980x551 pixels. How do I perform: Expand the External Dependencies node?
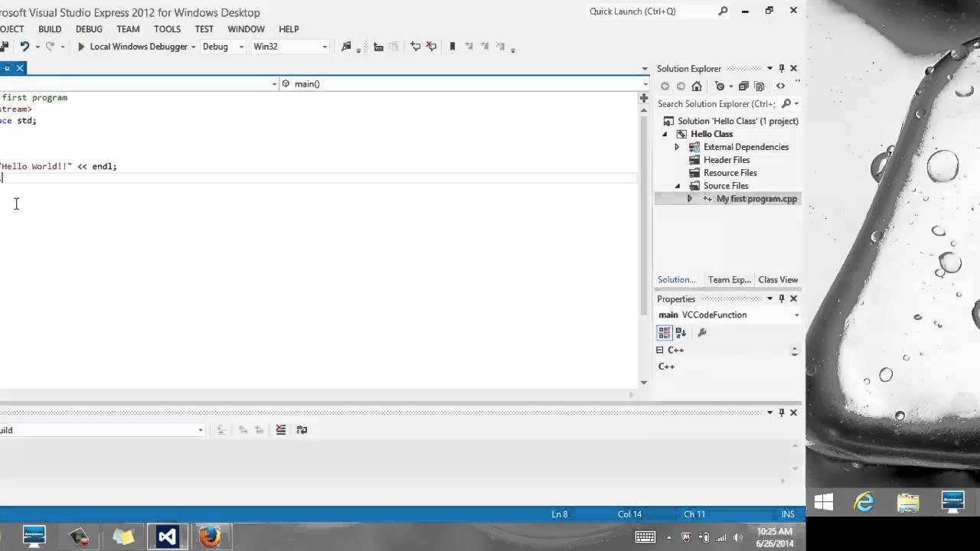click(x=677, y=147)
